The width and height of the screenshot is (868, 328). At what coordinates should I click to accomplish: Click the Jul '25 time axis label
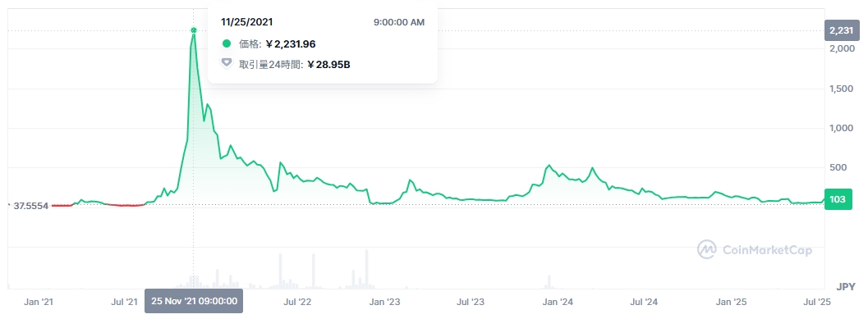(817, 302)
